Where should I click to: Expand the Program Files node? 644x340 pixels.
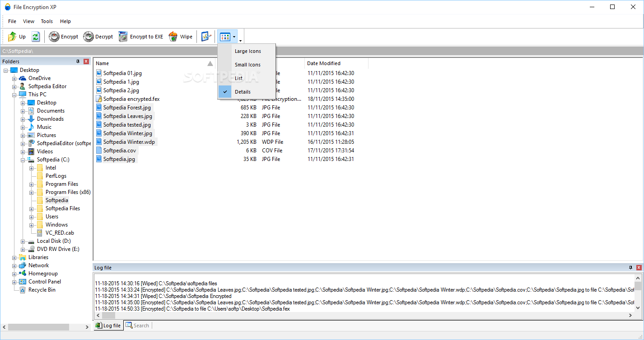tap(32, 184)
